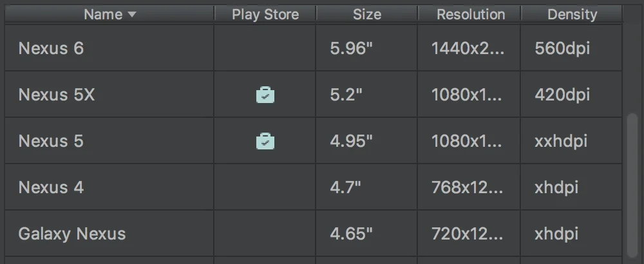Screen dimensions: 644x264
Task: Click the 560dpi density cell
Action: pos(571,48)
